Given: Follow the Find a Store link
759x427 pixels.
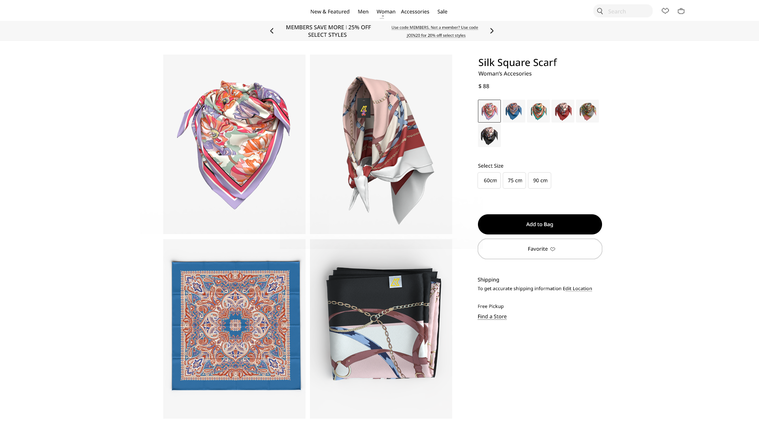Looking at the screenshot, I should [492, 316].
